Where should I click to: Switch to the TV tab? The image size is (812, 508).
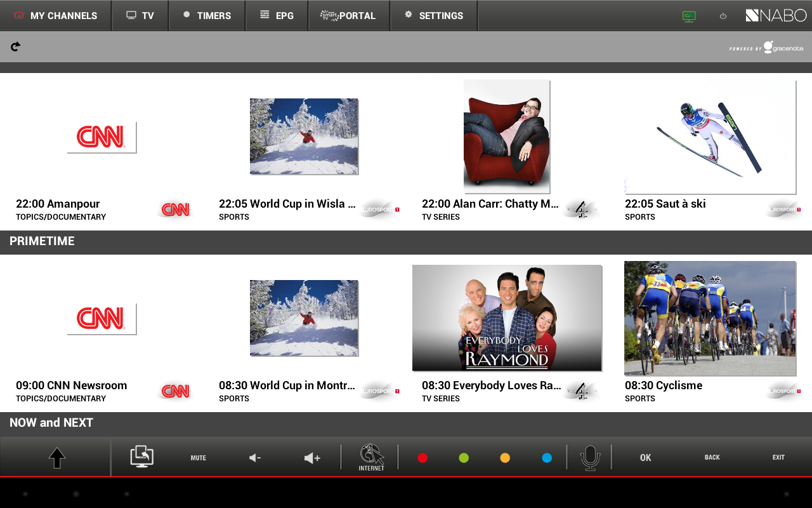tap(140, 15)
